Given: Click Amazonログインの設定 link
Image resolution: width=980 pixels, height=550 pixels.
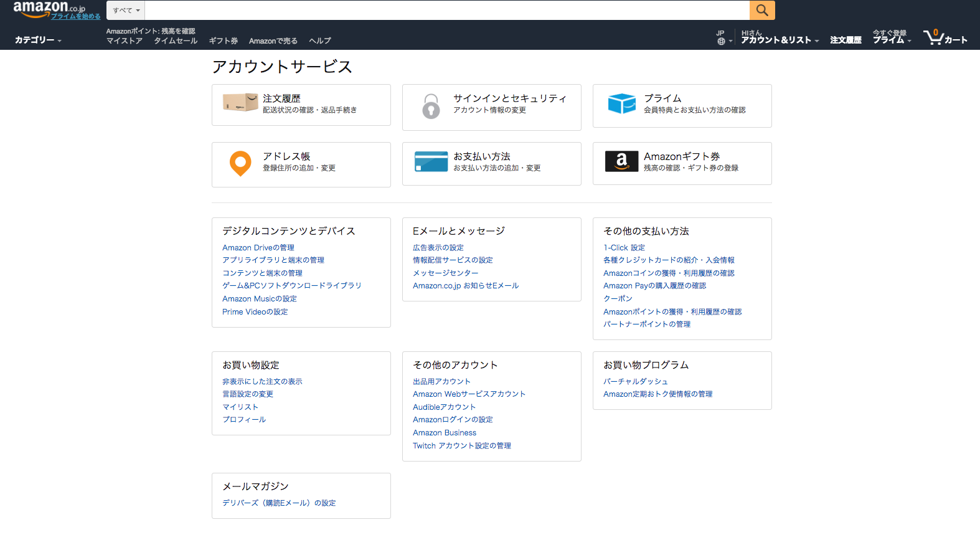Looking at the screenshot, I should click(x=453, y=420).
